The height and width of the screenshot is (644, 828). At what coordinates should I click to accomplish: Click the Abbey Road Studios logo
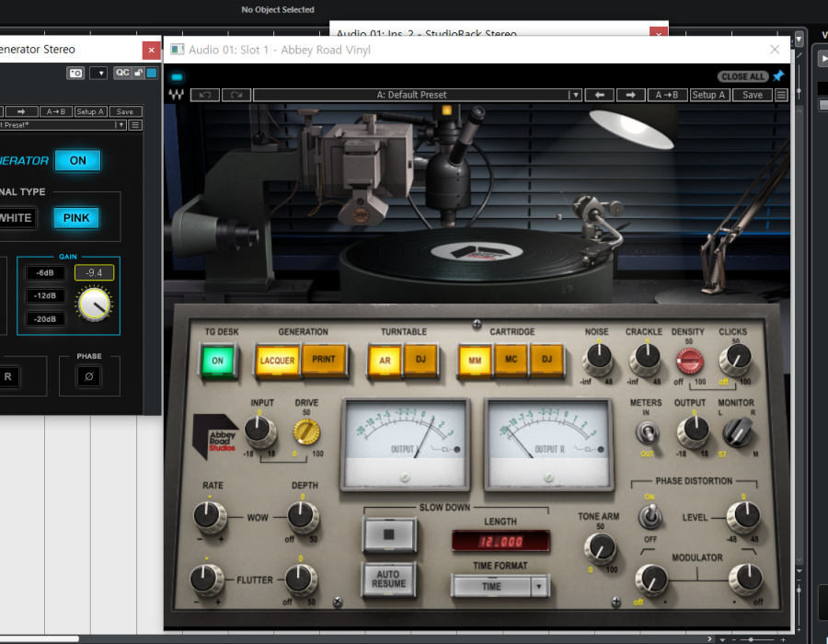point(215,437)
